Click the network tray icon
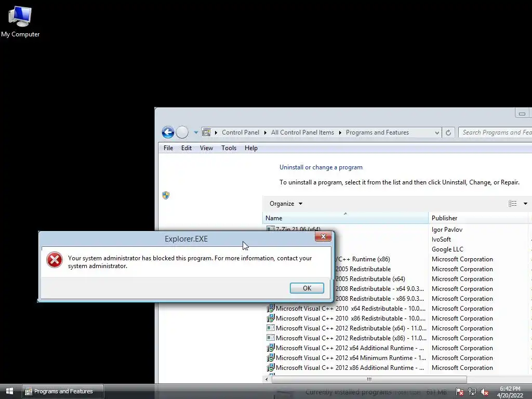This screenshot has width=532, height=399. pos(472,392)
